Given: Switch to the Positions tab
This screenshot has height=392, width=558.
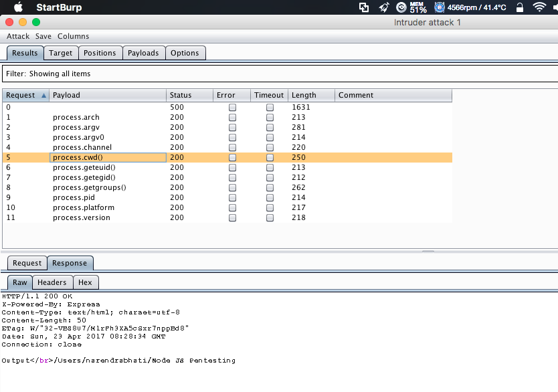Looking at the screenshot, I should click(100, 53).
